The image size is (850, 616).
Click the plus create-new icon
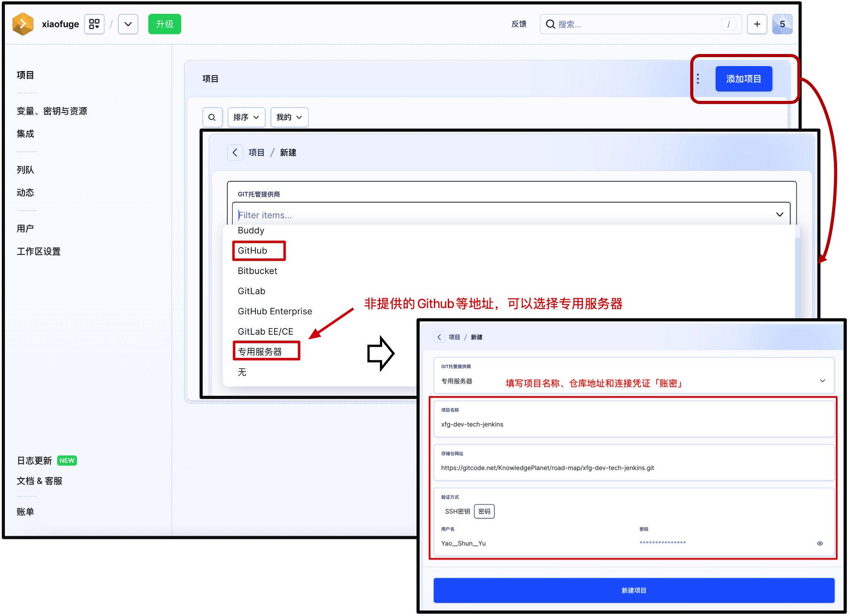(x=757, y=24)
